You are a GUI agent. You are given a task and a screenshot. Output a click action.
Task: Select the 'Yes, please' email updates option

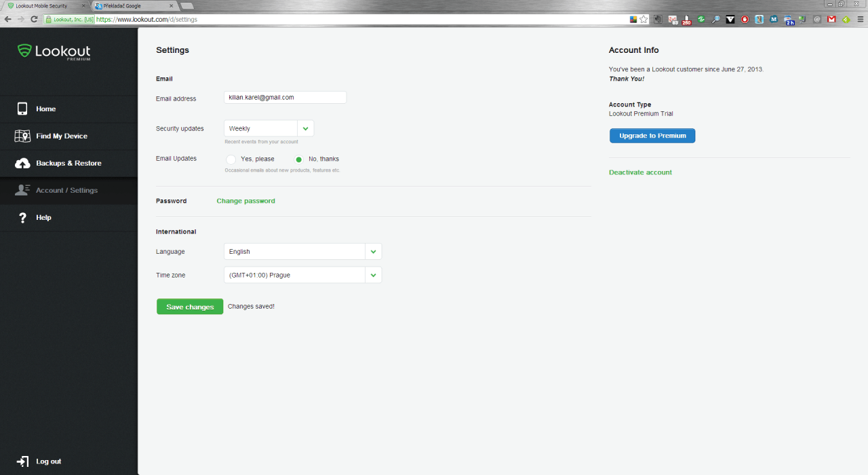pyautogui.click(x=231, y=159)
